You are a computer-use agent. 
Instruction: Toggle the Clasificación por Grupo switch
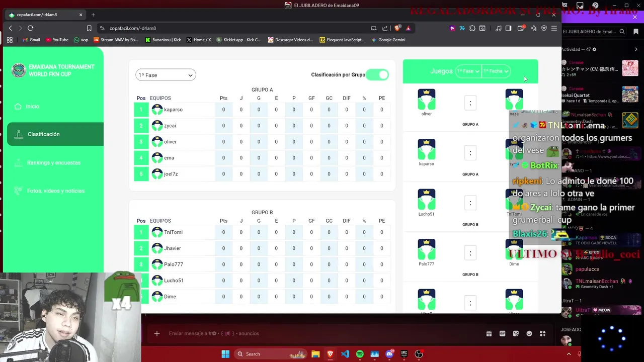pos(377,75)
